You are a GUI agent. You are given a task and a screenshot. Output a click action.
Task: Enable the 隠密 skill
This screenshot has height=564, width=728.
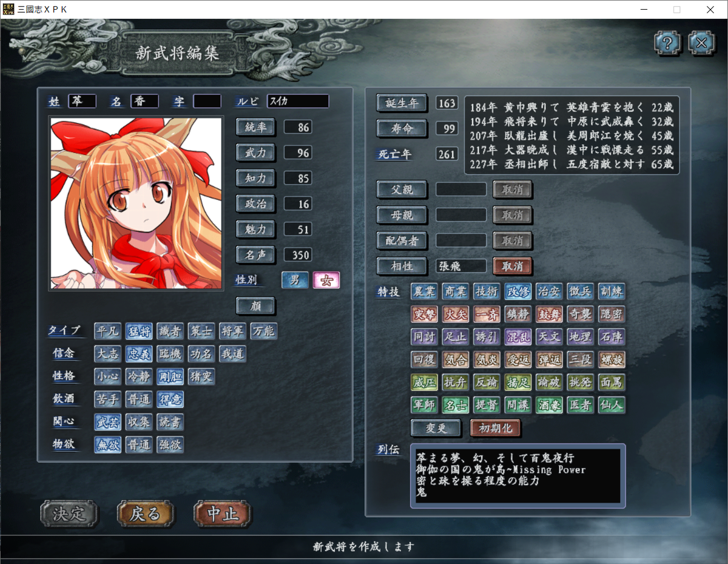[612, 314]
